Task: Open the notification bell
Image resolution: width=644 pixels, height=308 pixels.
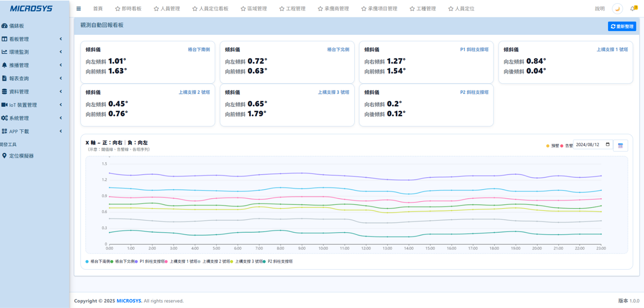Action: pyautogui.click(x=633, y=9)
